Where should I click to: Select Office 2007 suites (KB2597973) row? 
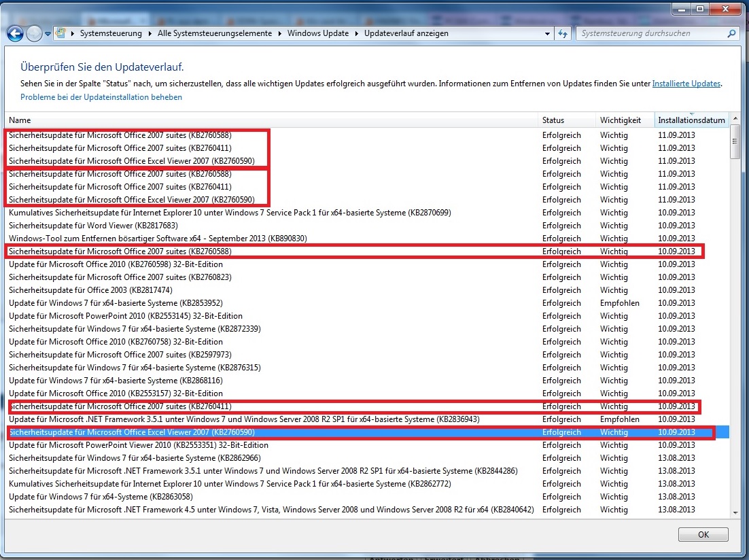[367, 355]
